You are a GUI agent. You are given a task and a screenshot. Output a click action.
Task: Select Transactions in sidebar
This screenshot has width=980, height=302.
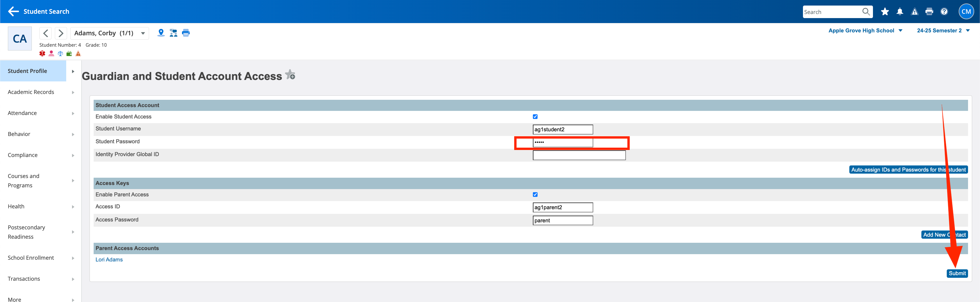point(24,278)
